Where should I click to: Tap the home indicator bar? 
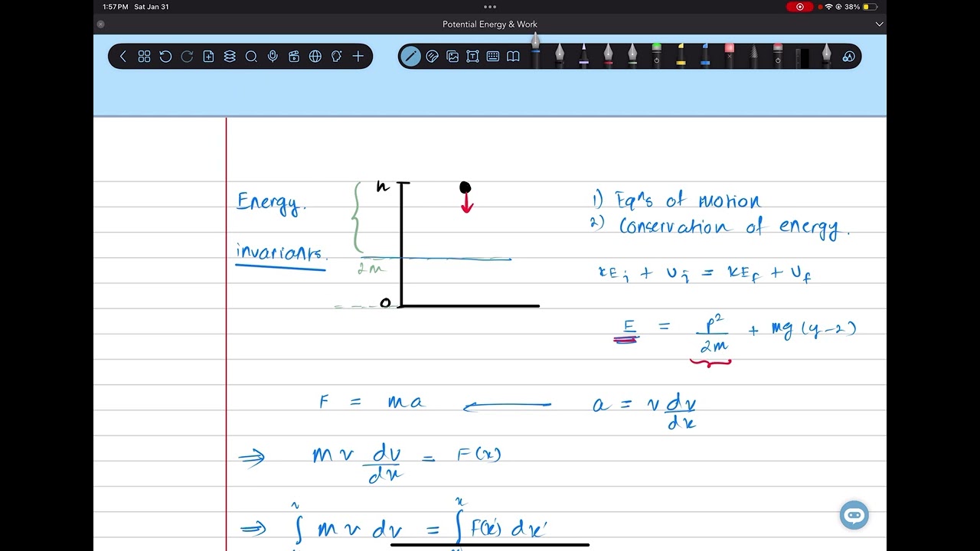point(490,545)
